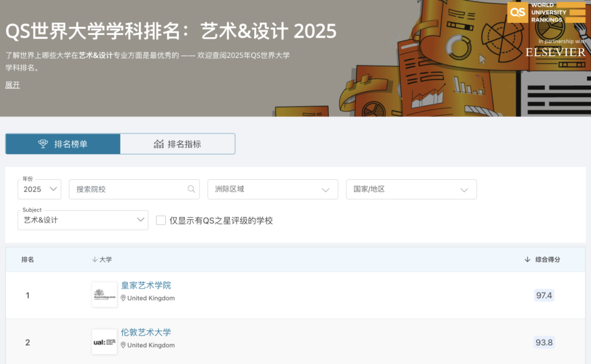
Task: Click the 展开 link in the banner
Action: click(13, 85)
